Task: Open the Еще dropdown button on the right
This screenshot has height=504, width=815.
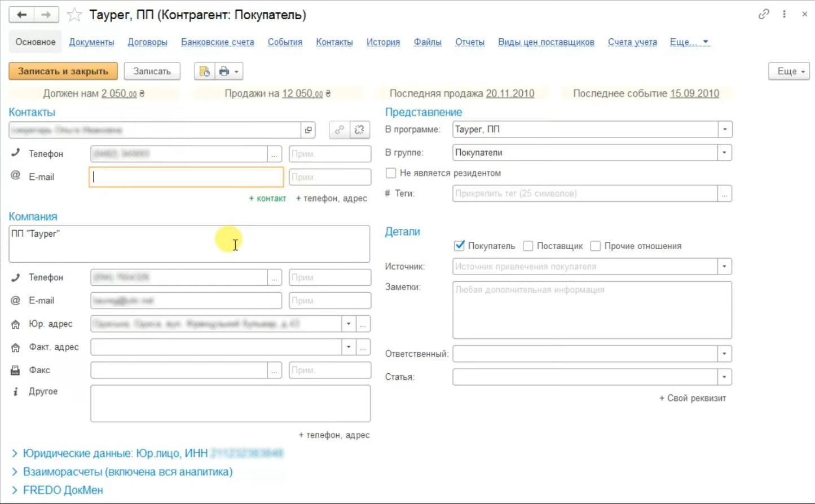Action: pyautogui.click(x=789, y=71)
